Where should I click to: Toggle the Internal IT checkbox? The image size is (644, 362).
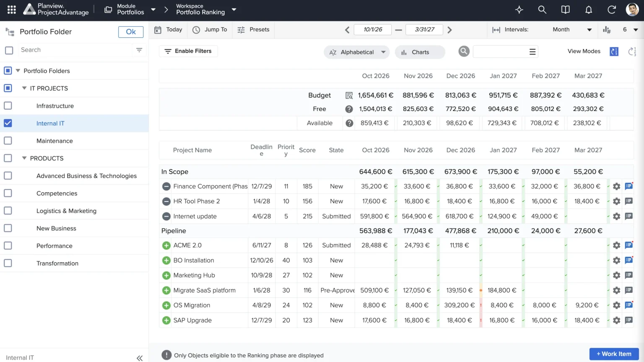pos(8,123)
